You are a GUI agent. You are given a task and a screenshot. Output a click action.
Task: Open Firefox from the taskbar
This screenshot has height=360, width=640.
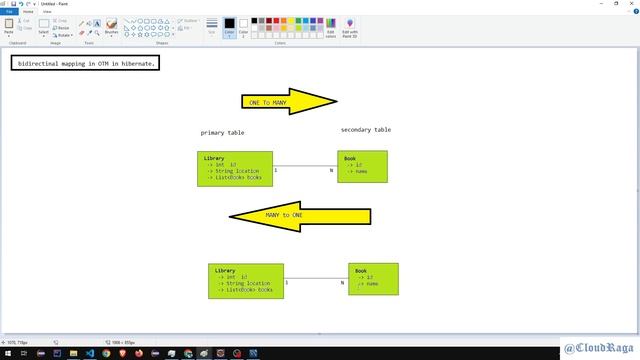click(x=139, y=353)
